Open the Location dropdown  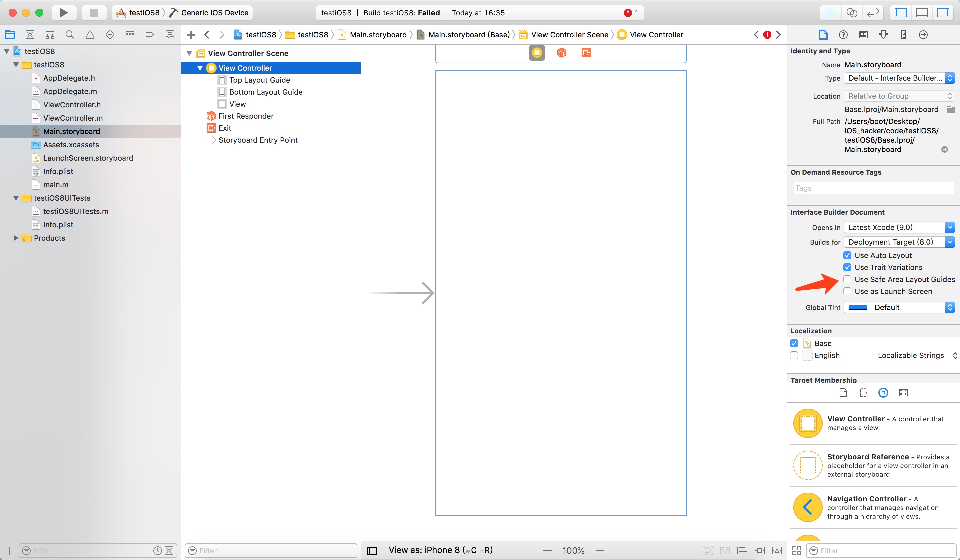(899, 96)
